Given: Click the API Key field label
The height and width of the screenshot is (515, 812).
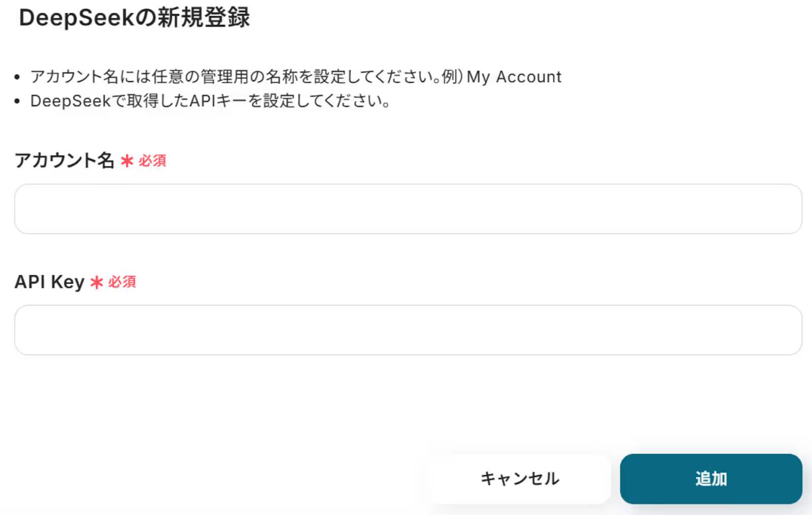Looking at the screenshot, I should (x=49, y=282).
